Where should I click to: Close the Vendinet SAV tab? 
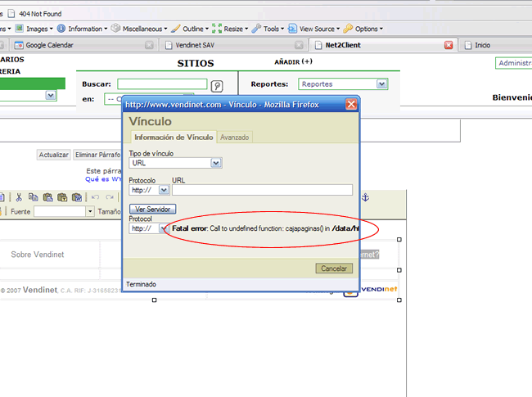tap(299, 45)
